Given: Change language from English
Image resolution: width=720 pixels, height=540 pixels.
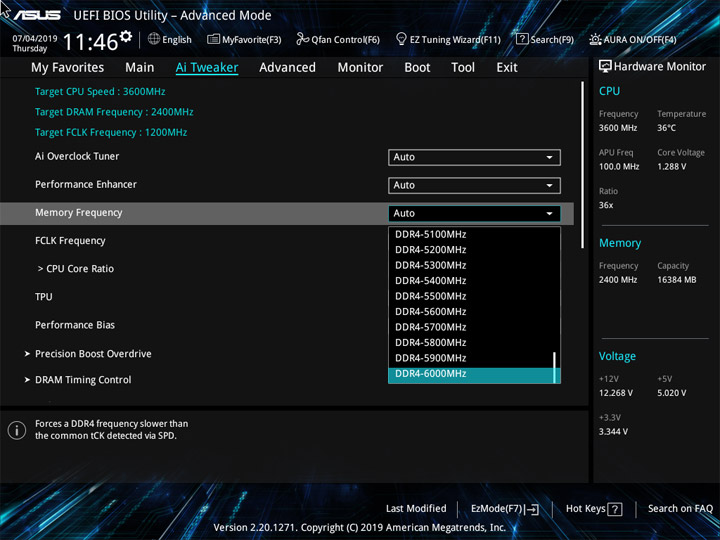Looking at the screenshot, I should [x=177, y=40].
